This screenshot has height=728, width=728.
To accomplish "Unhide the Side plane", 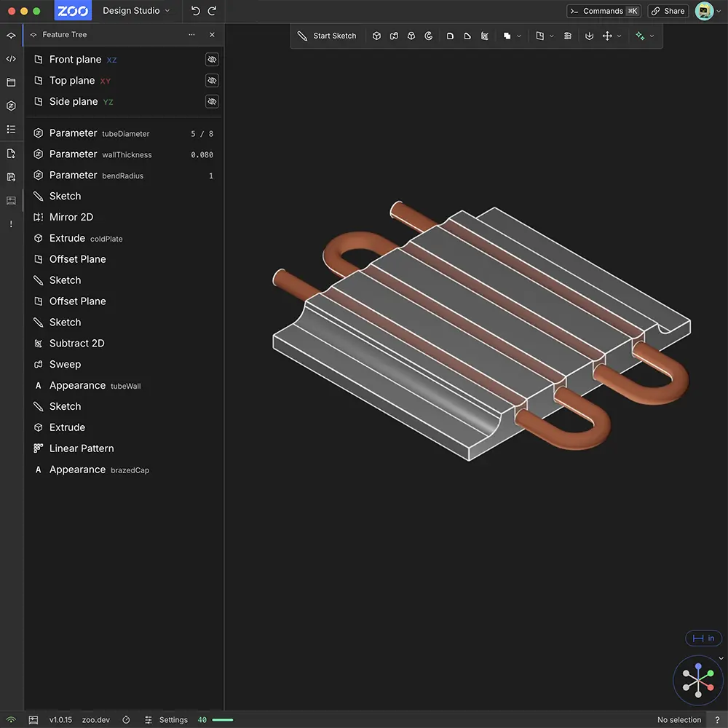I will point(212,102).
